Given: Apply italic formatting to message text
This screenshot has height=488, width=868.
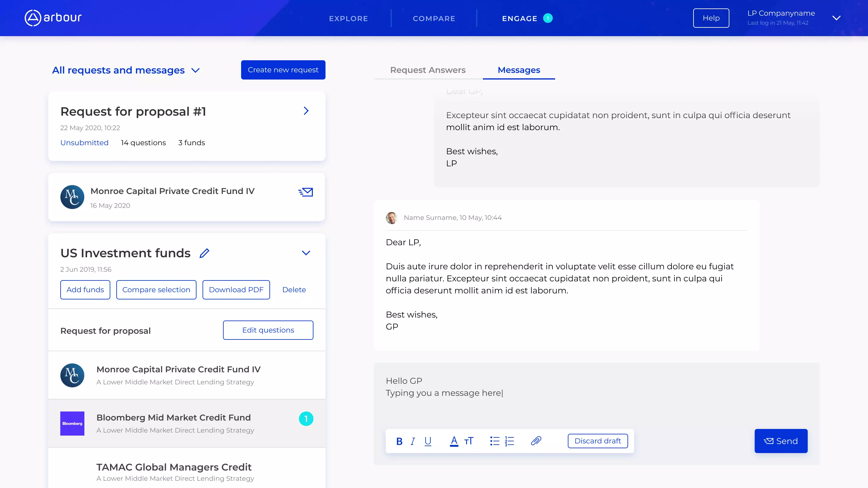Looking at the screenshot, I should click(x=413, y=441).
